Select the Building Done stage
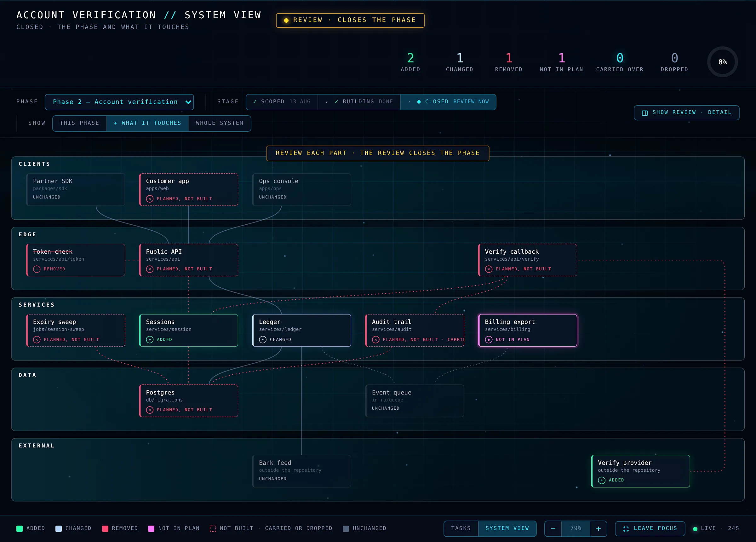This screenshot has width=756, height=542. point(359,102)
